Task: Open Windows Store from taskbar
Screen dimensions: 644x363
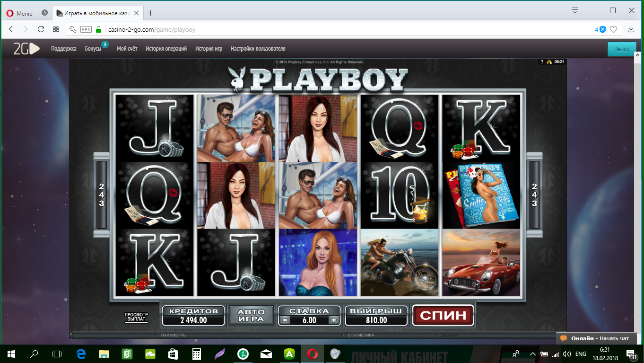Action: pyautogui.click(x=173, y=354)
